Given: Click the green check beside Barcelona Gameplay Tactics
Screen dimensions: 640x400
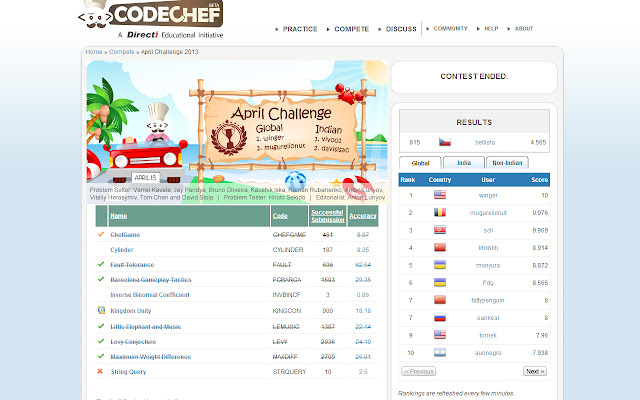Looking at the screenshot, I should [101, 279].
